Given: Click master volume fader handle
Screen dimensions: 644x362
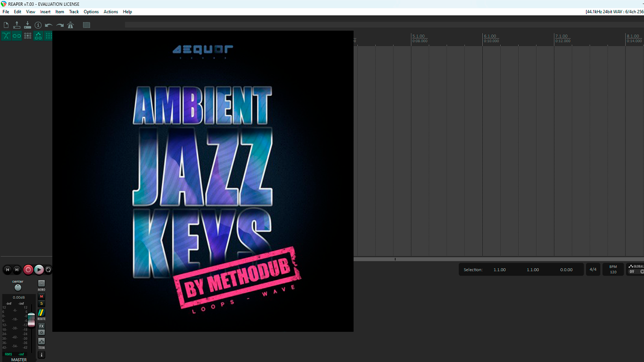Looking at the screenshot, I should (x=31, y=319).
